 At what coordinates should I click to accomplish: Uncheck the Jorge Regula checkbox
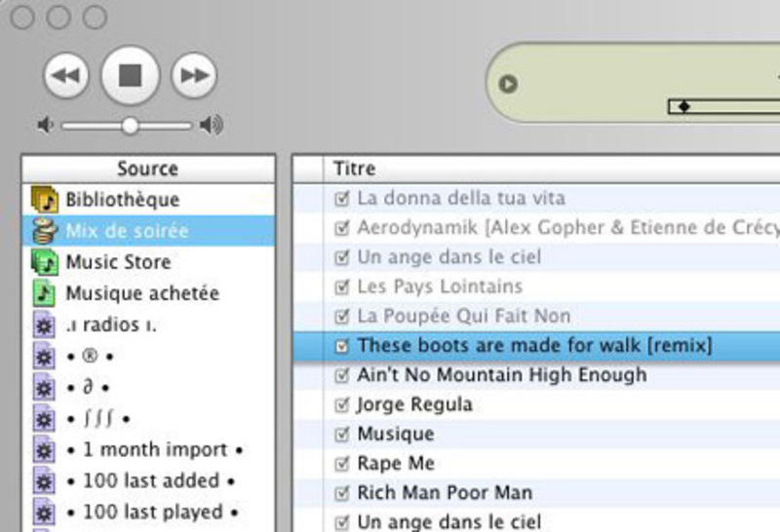[342, 404]
